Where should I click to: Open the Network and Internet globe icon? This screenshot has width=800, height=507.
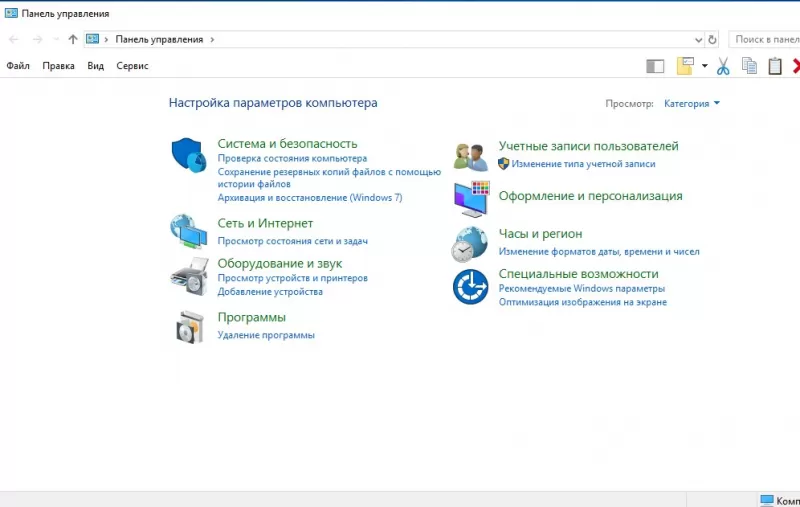point(189,231)
